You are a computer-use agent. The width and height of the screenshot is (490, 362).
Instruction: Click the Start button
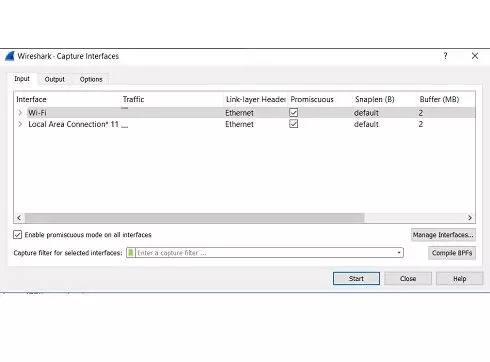point(356,278)
